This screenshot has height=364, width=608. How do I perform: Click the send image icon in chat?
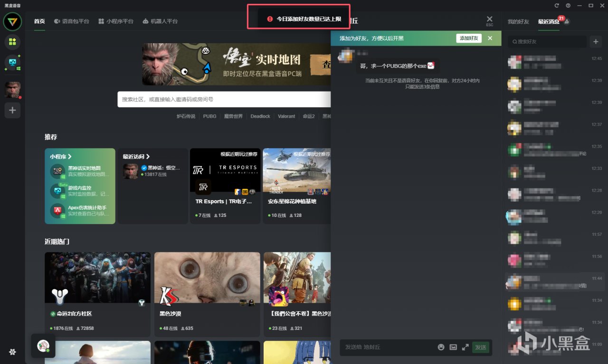click(x=453, y=347)
